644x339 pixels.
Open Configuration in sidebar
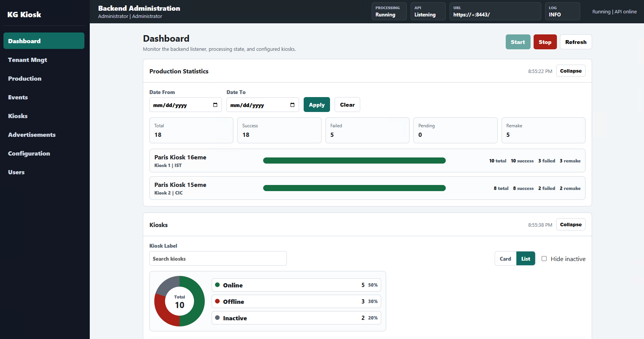pos(44,153)
